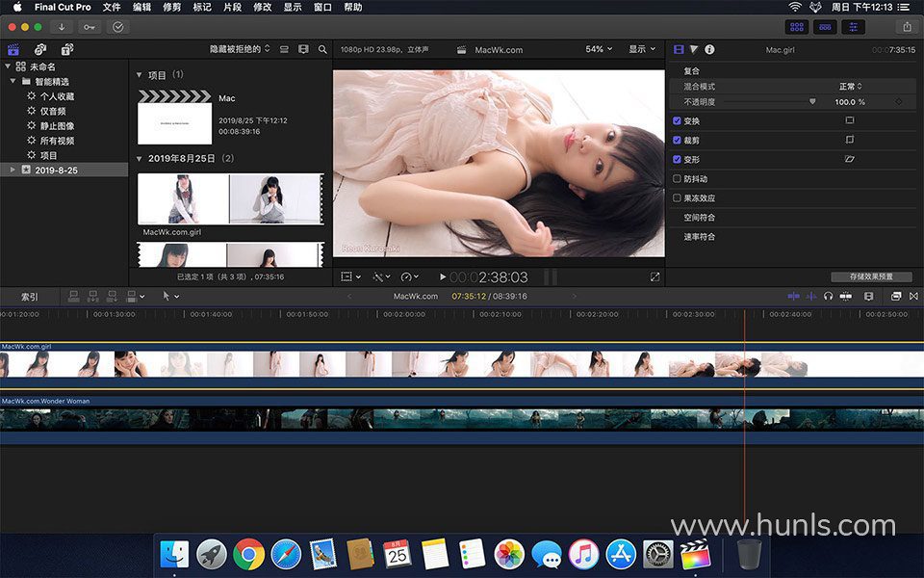Adjust the opacity slider handle

point(812,101)
